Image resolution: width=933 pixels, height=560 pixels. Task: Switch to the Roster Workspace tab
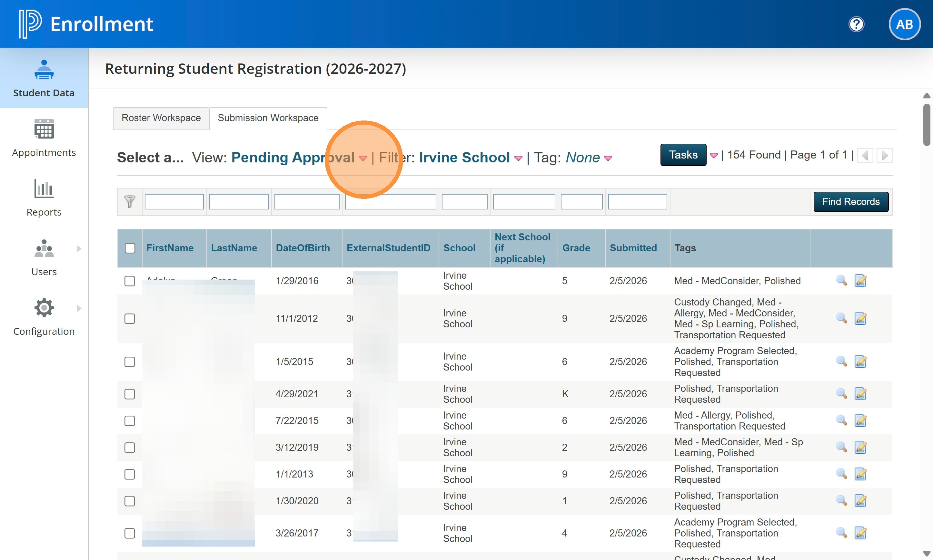(x=161, y=118)
